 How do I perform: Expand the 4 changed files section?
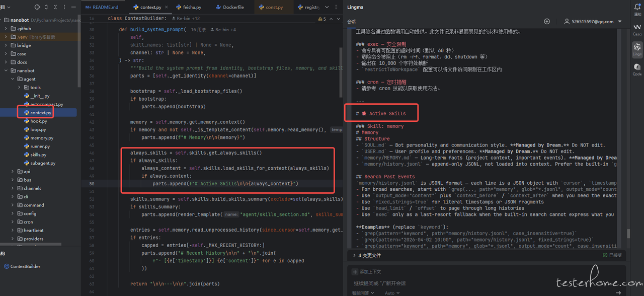(x=354, y=255)
